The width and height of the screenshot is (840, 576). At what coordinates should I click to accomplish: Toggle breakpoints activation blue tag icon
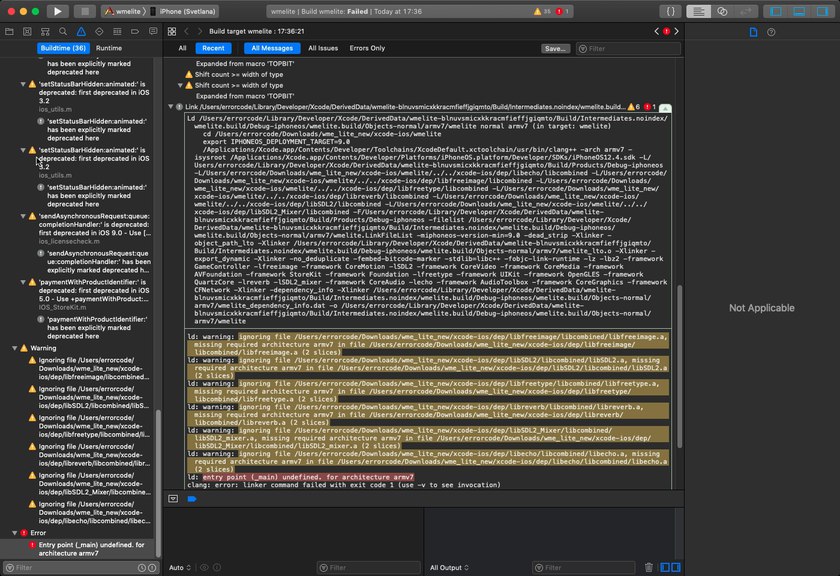pos(192,499)
